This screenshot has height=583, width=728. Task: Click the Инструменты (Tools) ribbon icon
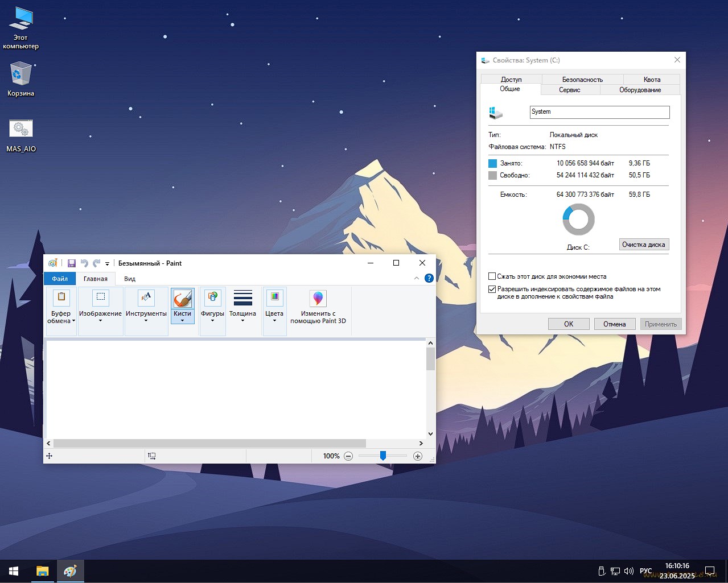(x=146, y=297)
